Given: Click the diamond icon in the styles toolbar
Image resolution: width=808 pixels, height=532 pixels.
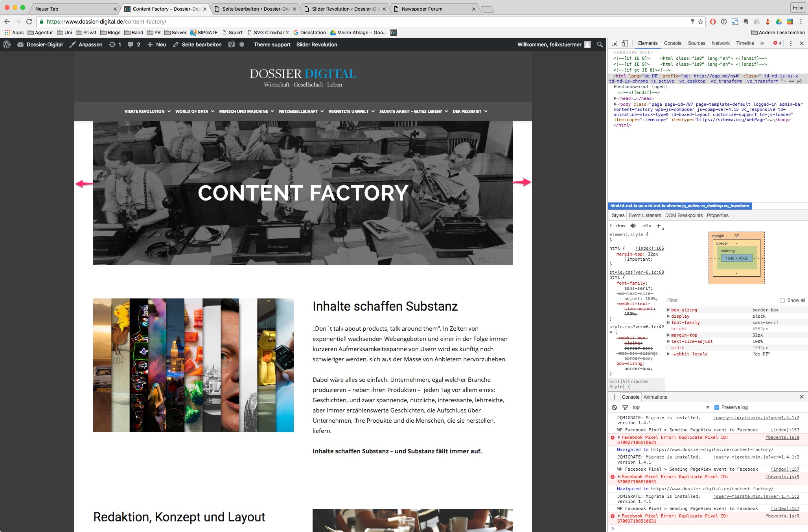Looking at the screenshot, I should click(x=633, y=226).
